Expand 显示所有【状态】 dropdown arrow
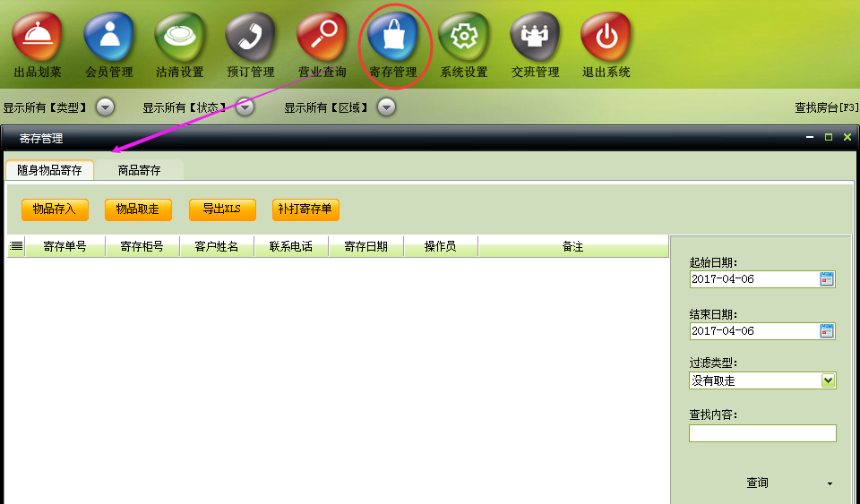 click(x=245, y=107)
